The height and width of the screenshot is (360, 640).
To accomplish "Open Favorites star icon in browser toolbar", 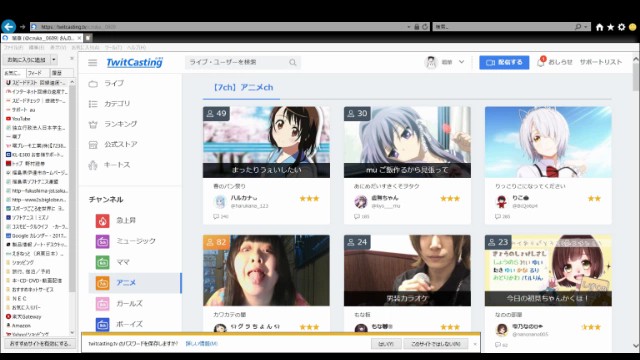I will (611, 27).
